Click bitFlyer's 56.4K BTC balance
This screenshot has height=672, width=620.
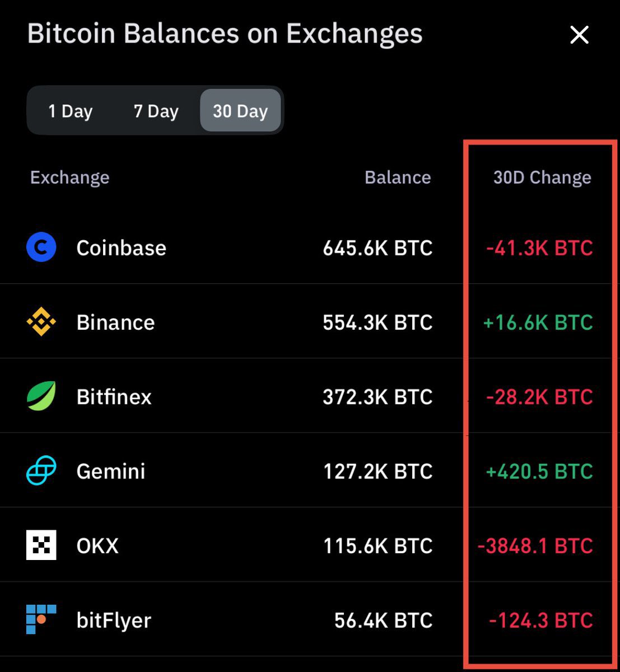(384, 620)
